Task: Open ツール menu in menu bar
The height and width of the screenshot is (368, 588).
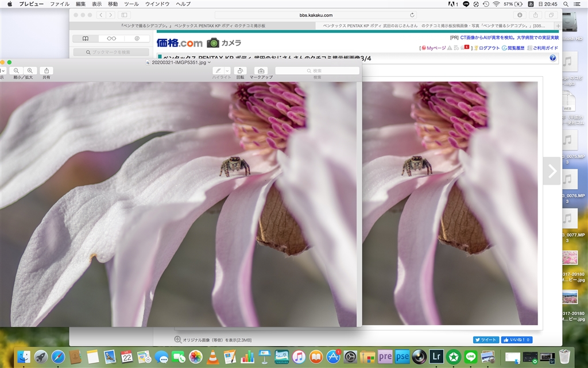Action: tap(131, 4)
